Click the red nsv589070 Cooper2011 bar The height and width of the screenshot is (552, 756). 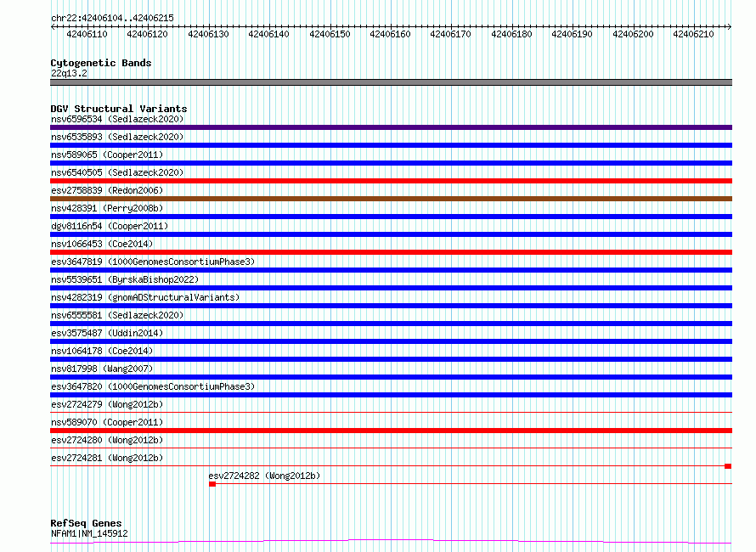[x=391, y=431]
